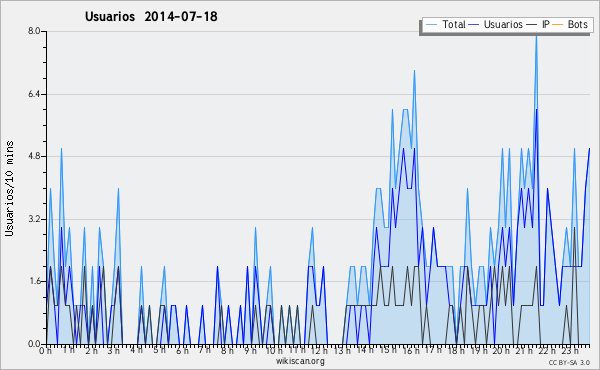Click the '9 h' x-axis label

click(251, 350)
